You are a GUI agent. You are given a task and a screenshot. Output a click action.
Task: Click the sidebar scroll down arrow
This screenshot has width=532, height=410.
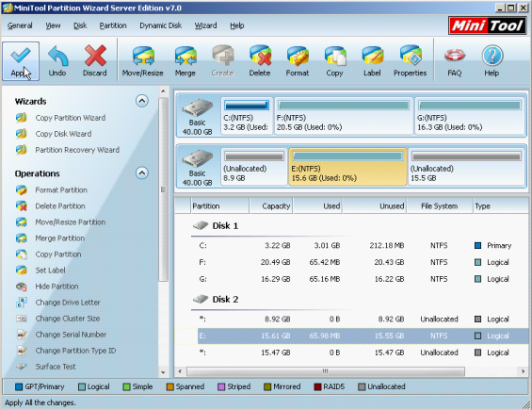point(163,372)
